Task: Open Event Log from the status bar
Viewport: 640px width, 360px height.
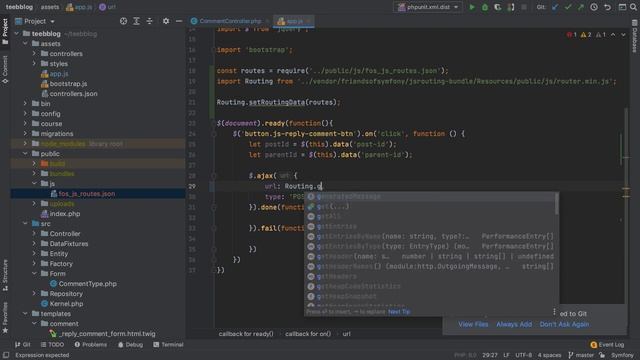Action: (x=607, y=345)
